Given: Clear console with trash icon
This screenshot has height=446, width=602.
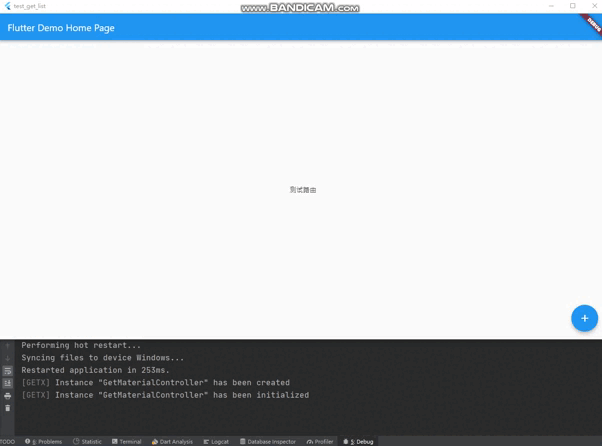Looking at the screenshot, I should [7, 408].
